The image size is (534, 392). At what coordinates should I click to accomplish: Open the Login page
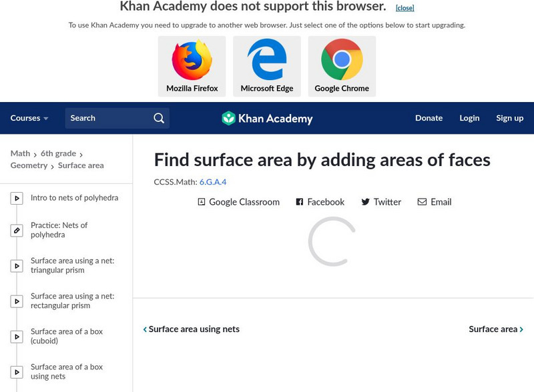[469, 118]
